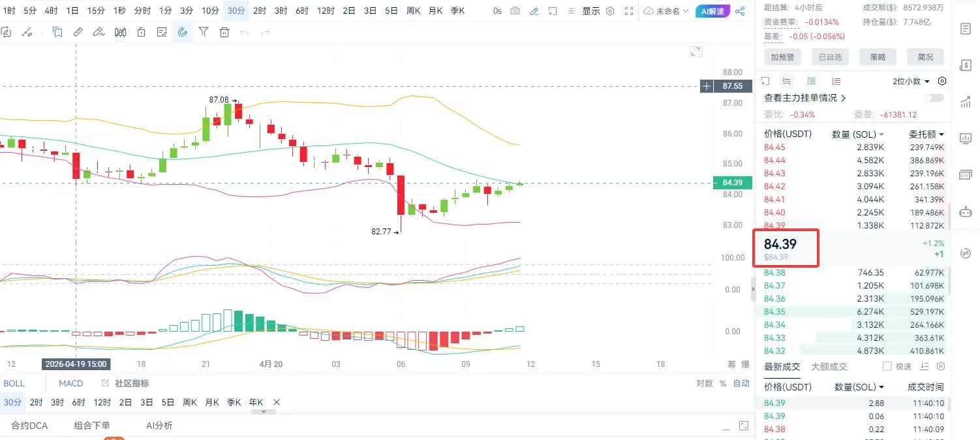Screen dimensions: 980x440
Task: Open the 合约DCA tab
Action: coord(29,426)
